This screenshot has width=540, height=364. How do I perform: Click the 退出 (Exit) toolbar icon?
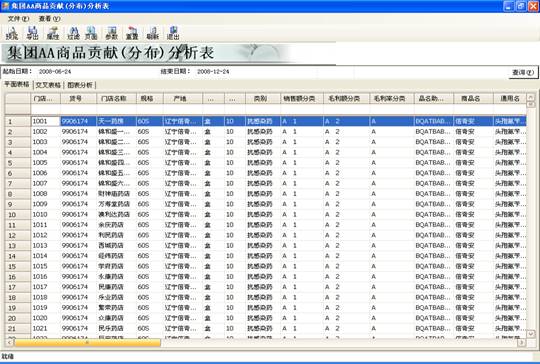click(x=173, y=33)
